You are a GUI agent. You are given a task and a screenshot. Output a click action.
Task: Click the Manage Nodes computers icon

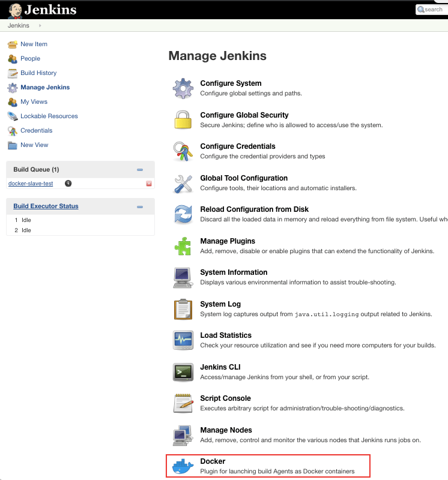coord(183,435)
